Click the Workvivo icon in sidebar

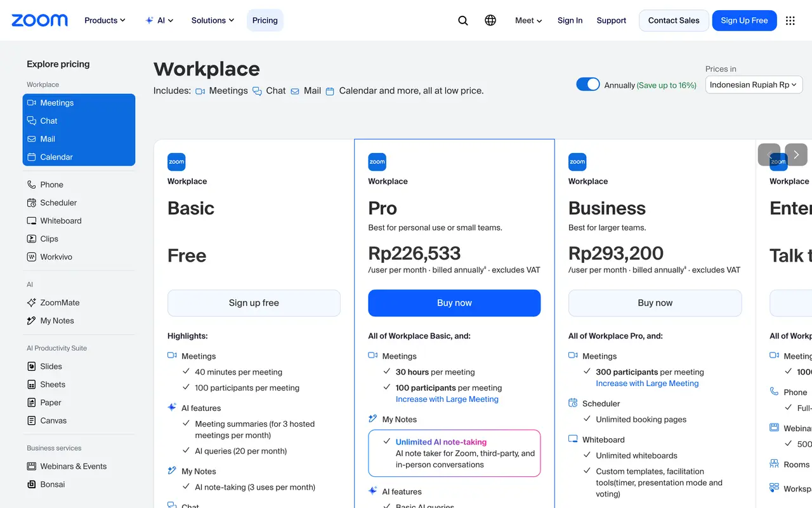(32, 257)
